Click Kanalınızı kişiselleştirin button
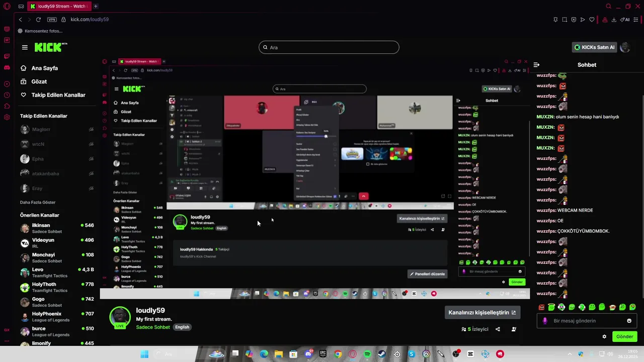Image resolution: width=644 pixels, height=362 pixels. point(482,312)
